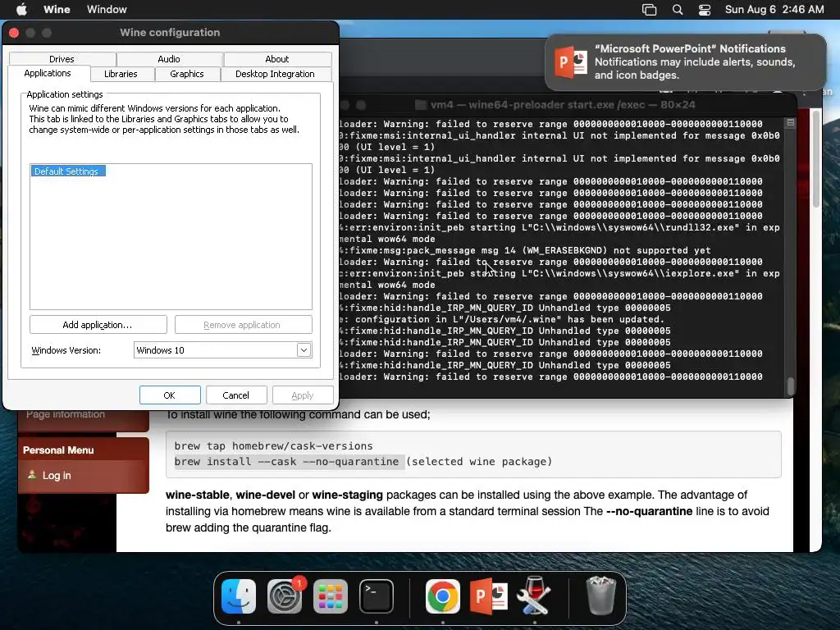
Task: Open System Preferences from the Dock
Action: click(x=285, y=596)
